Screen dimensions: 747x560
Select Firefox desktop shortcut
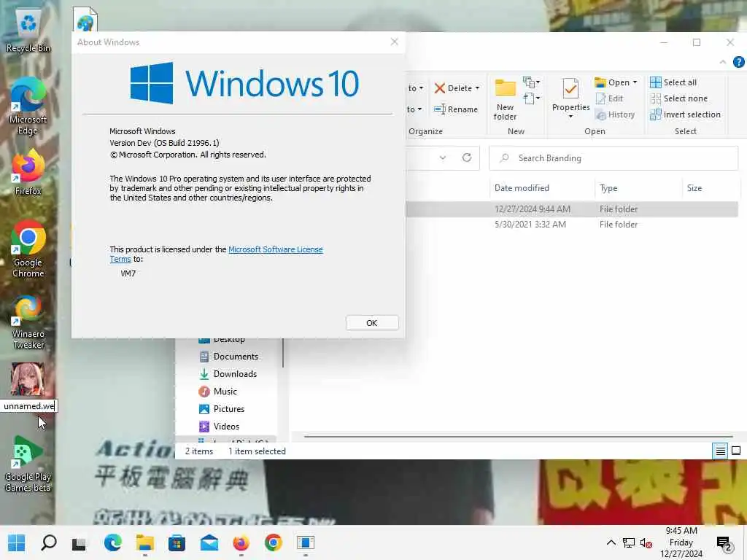(28, 174)
